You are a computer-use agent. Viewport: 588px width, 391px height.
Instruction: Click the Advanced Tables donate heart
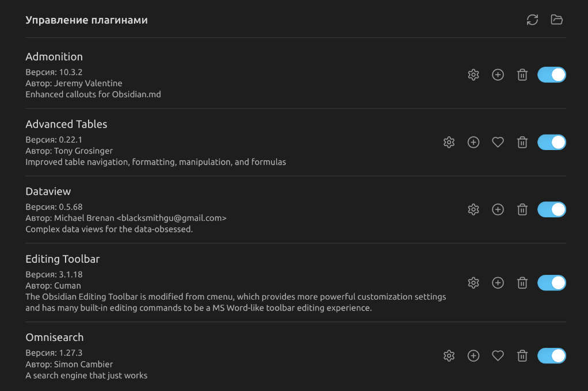point(498,142)
